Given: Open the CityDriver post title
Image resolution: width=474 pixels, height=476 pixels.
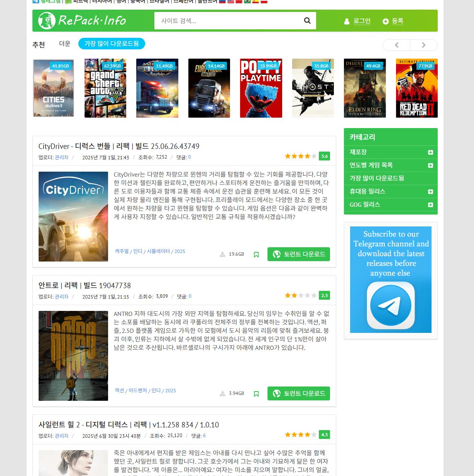Looking at the screenshot, I should click(x=119, y=146).
